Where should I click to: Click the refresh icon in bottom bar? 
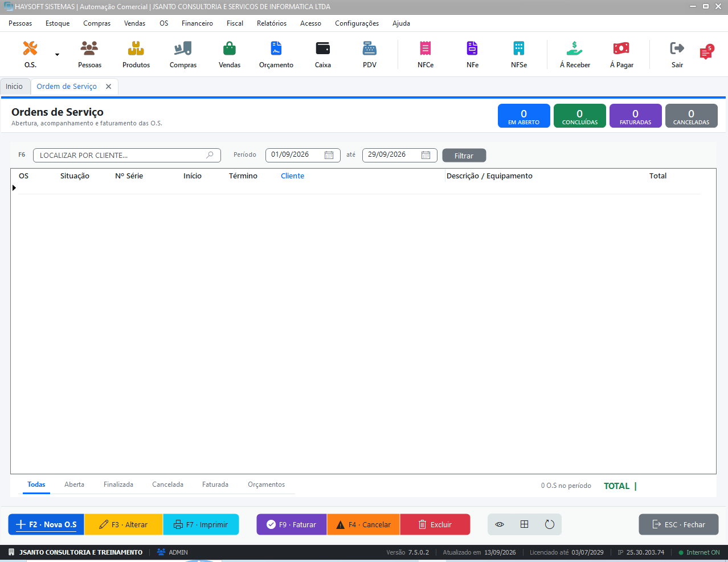[x=550, y=524]
